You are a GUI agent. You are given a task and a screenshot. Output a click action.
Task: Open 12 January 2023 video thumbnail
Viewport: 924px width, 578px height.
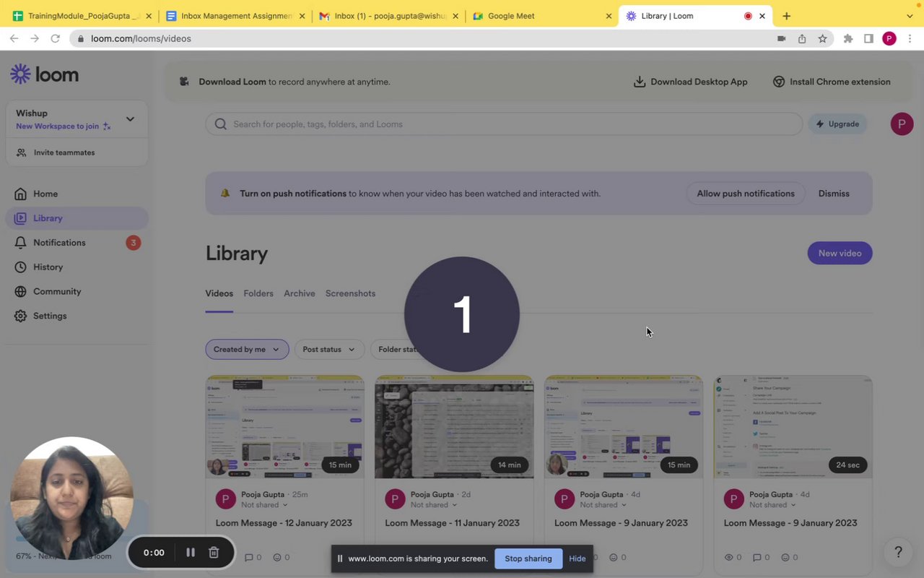click(x=284, y=427)
